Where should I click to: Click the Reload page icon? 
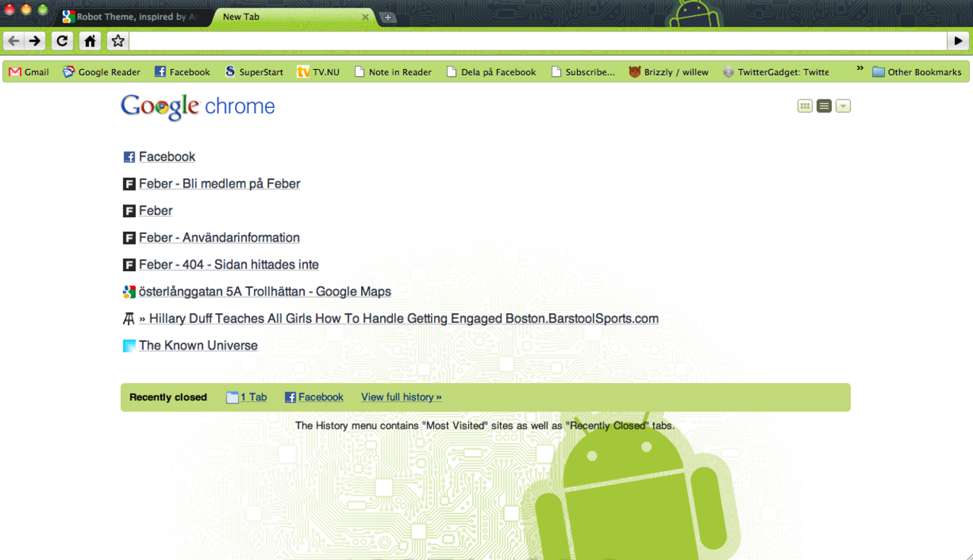(x=62, y=41)
